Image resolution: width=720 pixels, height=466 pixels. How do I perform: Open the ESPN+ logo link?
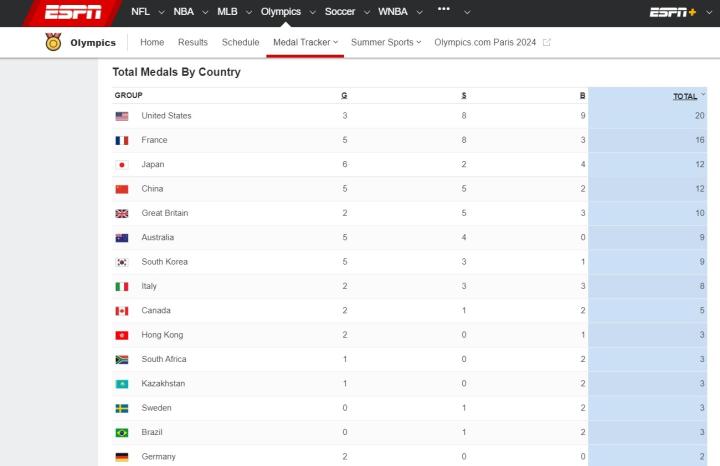pyautogui.click(x=673, y=12)
